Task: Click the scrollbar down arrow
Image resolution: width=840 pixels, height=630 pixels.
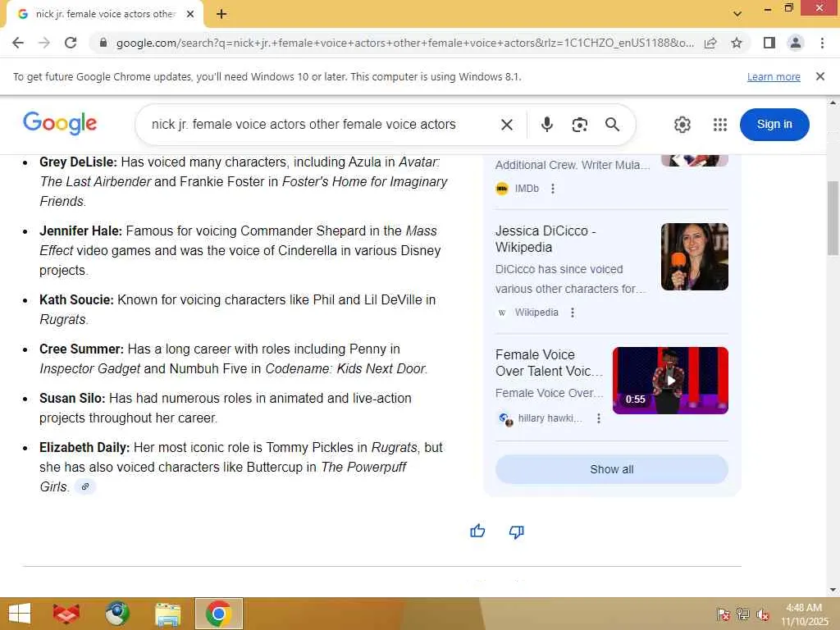Action: coord(833,590)
